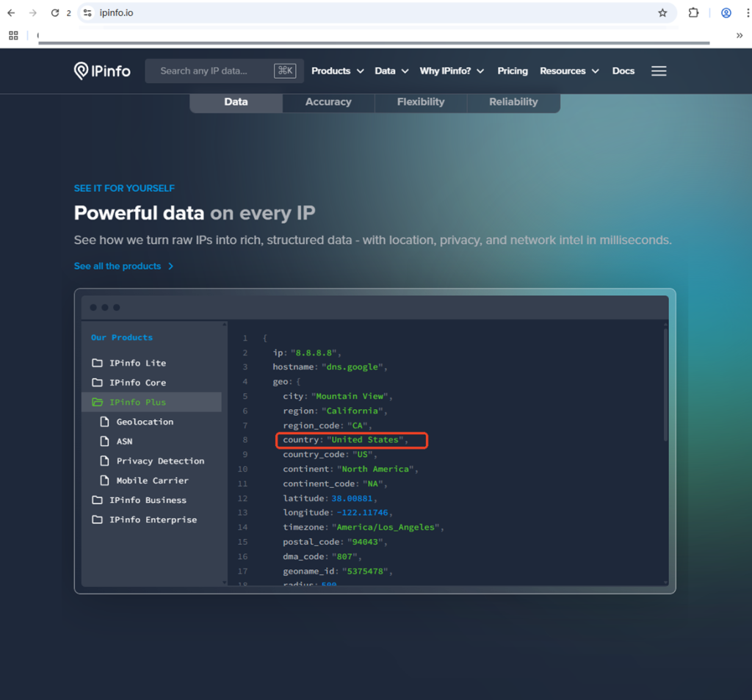Open browser extensions puzzle icon
This screenshot has height=700, width=752.
tap(693, 13)
